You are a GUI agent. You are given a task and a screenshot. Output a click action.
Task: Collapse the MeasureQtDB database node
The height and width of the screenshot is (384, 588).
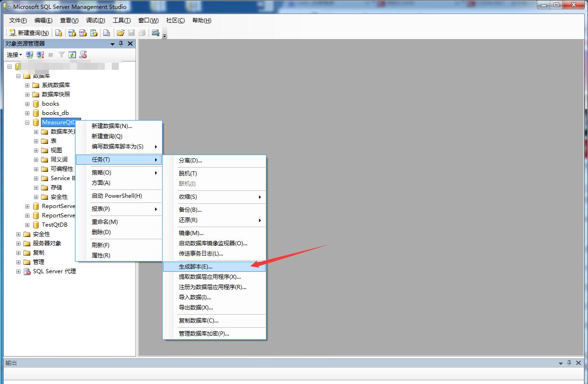point(27,122)
